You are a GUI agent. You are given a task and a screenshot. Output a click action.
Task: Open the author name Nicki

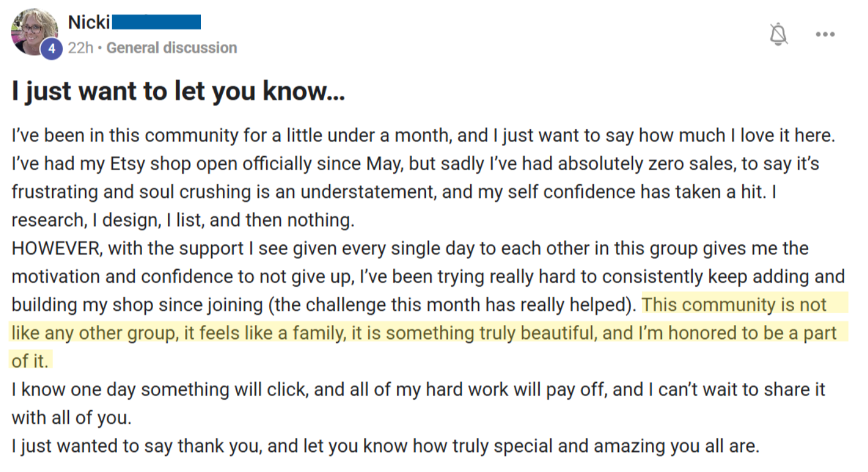coord(89,22)
